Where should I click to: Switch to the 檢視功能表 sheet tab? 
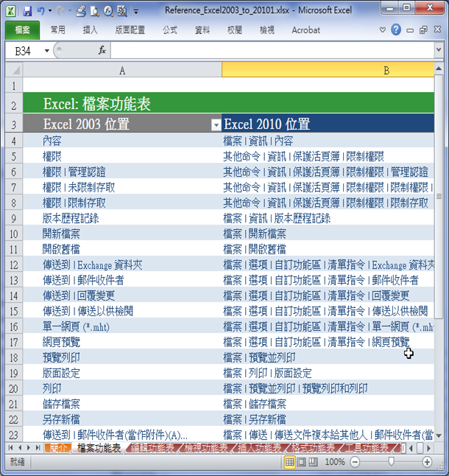(x=206, y=448)
